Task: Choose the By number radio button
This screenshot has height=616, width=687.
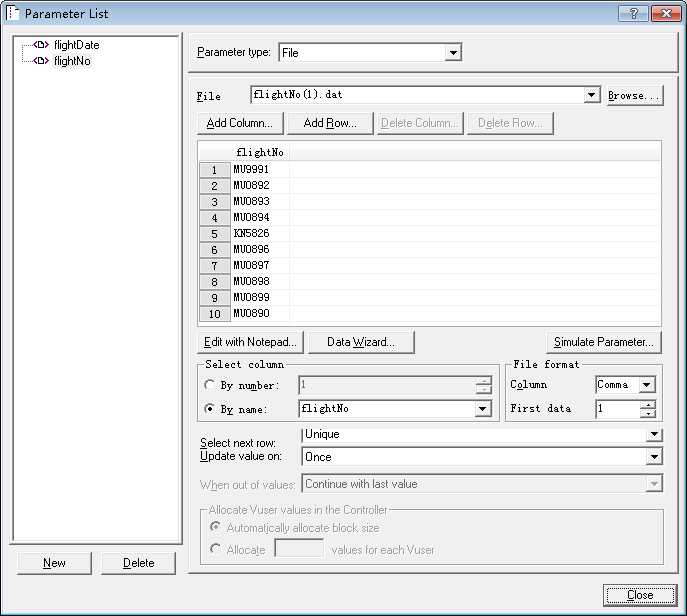Action: coord(209,385)
